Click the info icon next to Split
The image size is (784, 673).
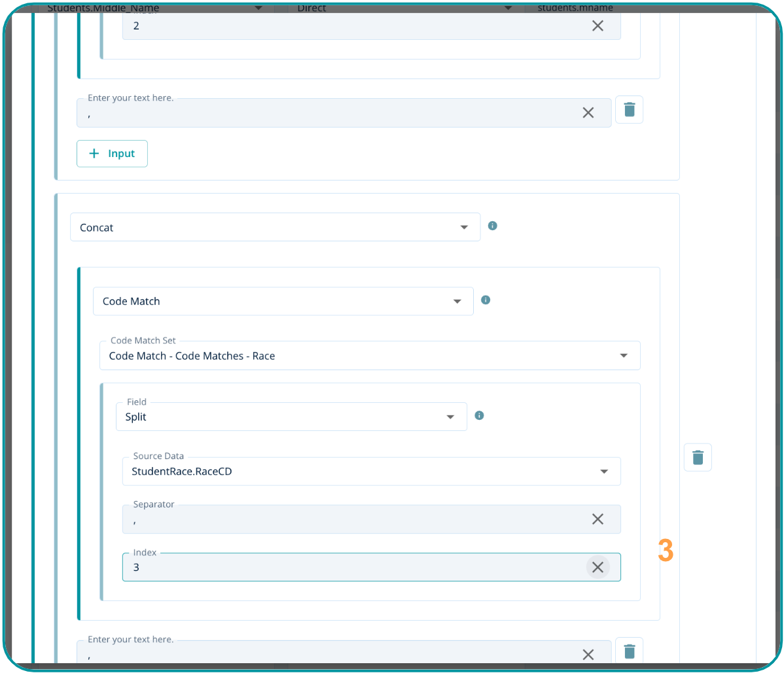pyautogui.click(x=479, y=416)
